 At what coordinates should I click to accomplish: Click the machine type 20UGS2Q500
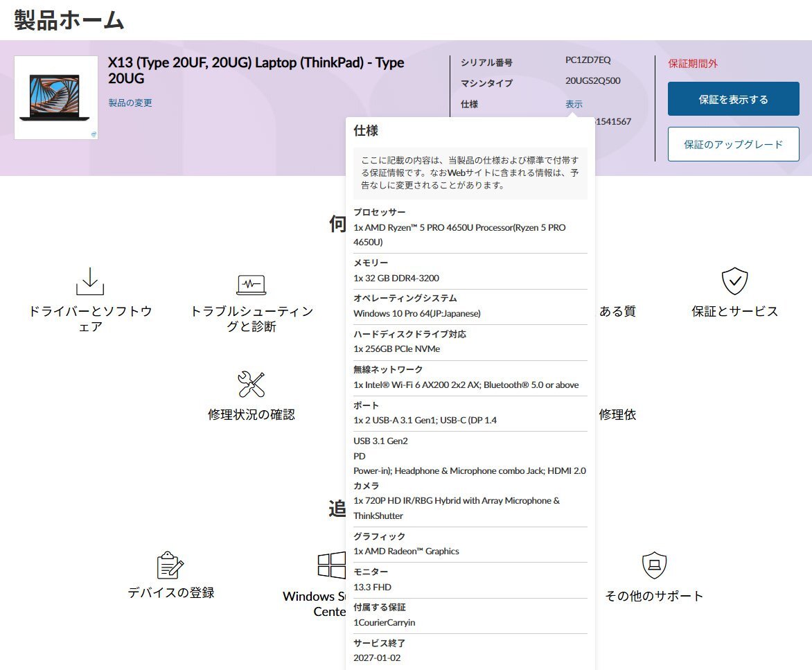592,81
